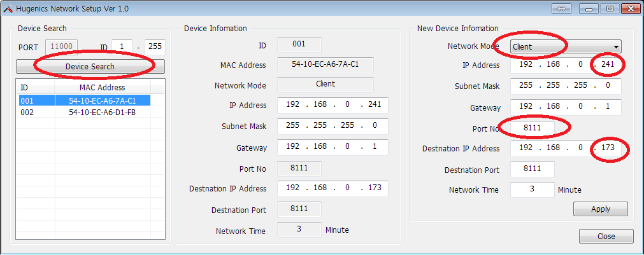
Task: Click the Device Search button
Action: (x=90, y=66)
